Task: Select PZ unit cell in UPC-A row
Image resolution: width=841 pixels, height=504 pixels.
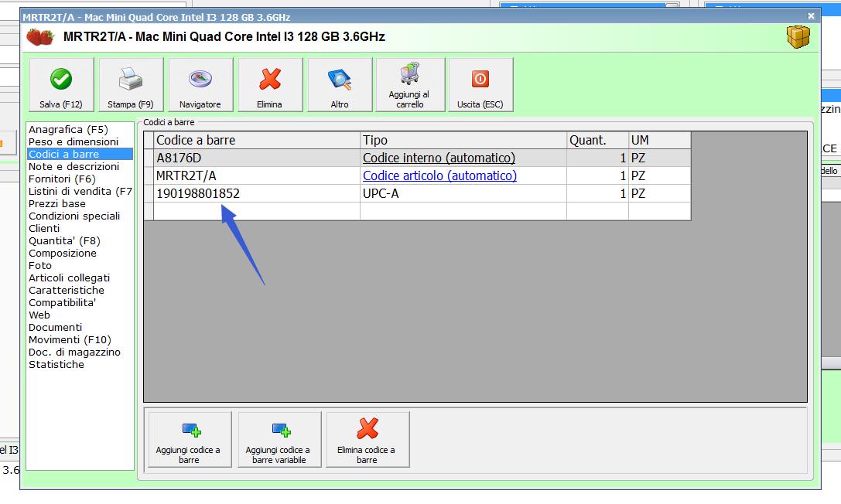Action: point(660,193)
